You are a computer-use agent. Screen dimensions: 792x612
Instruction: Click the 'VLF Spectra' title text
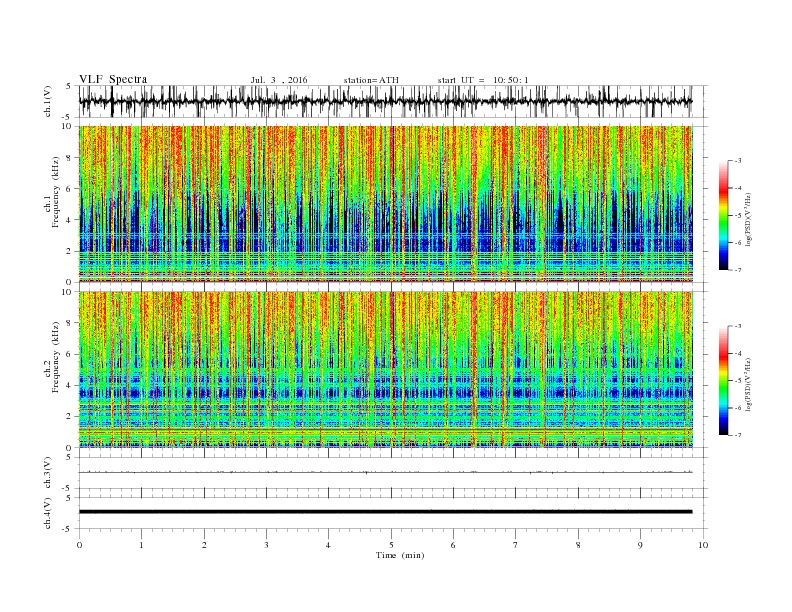[x=113, y=79]
